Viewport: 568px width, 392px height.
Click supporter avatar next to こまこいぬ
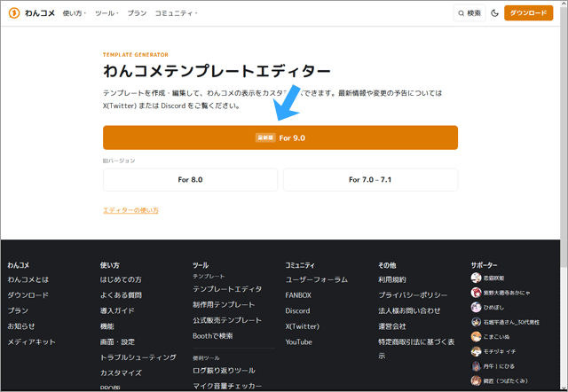pyautogui.click(x=476, y=337)
